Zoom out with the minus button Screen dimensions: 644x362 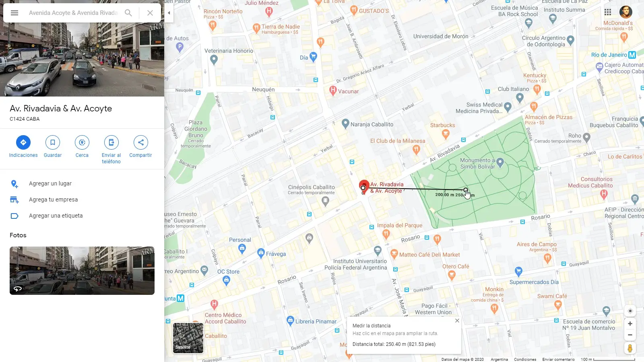630,335
